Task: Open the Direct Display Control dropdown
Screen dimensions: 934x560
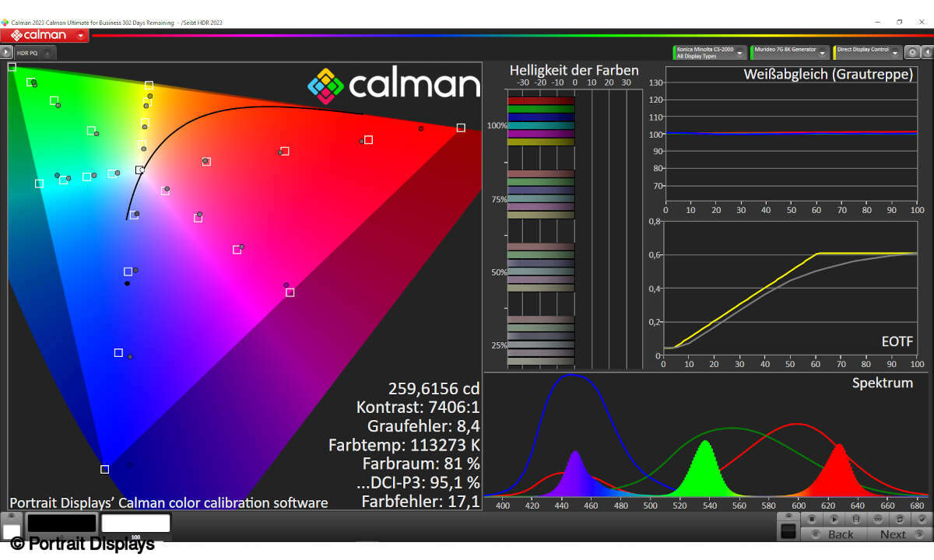Action: click(x=895, y=53)
